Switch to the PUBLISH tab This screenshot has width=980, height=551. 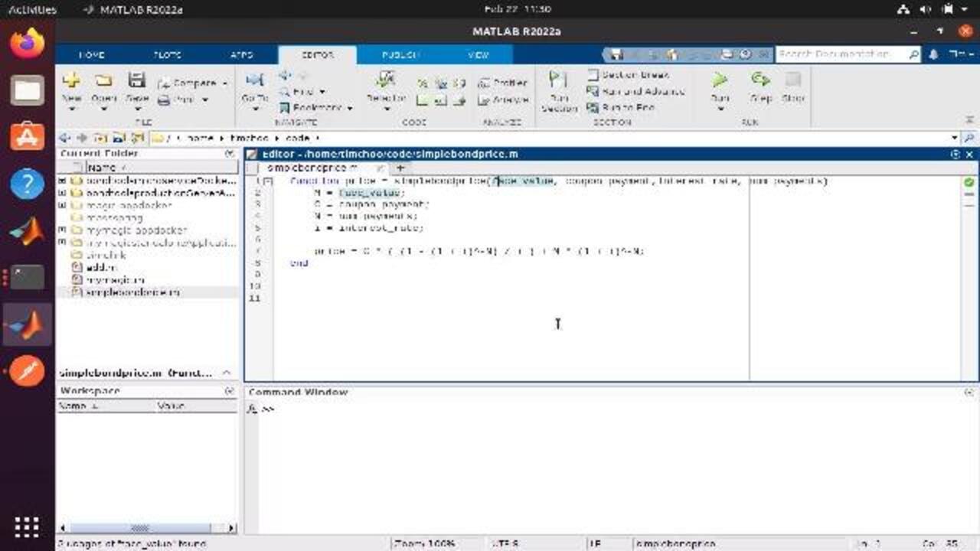400,55
